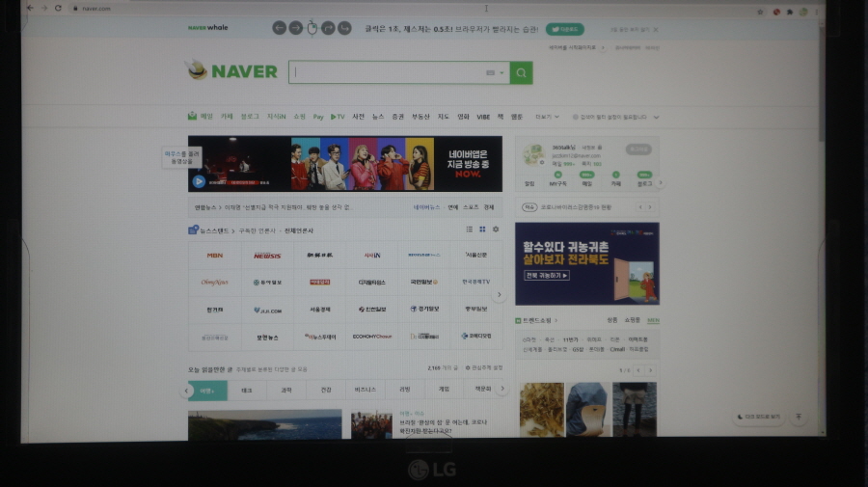The width and height of the screenshot is (868, 487).
Task: Go back with the browser back arrow
Action: (30, 8)
